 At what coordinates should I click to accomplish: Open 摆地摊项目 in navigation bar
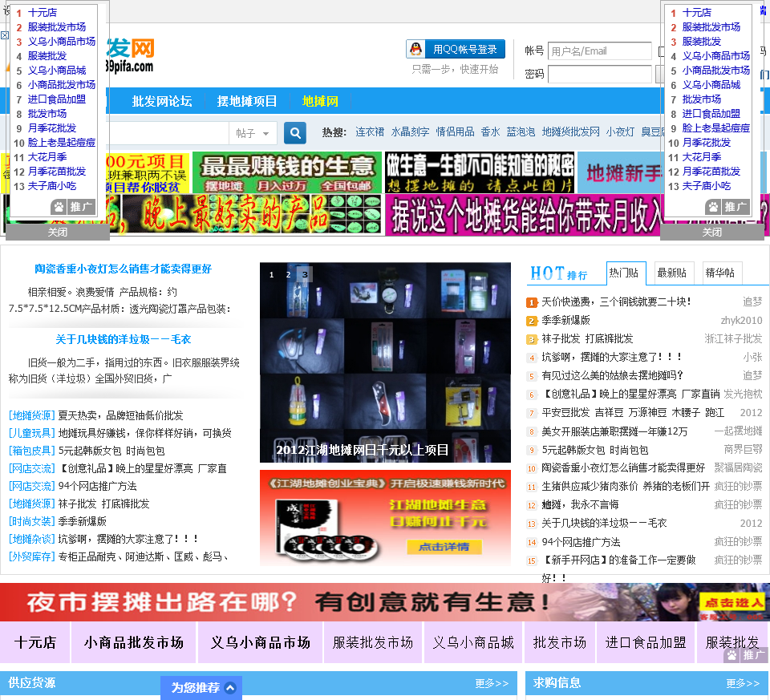point(247,102)
